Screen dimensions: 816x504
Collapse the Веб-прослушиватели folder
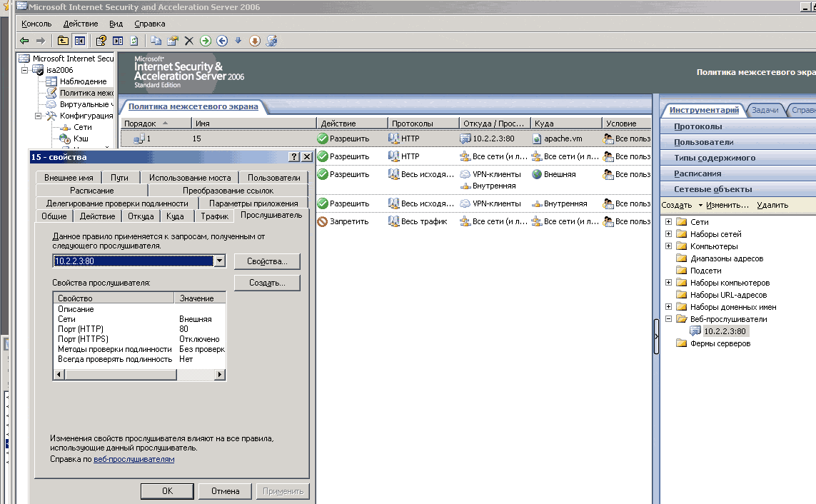pyautogui.click(x=669, y=318)
